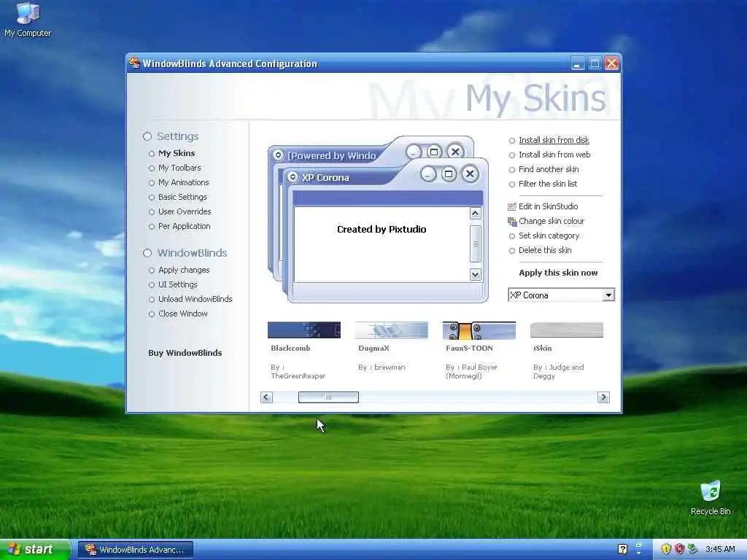Click the 3:45 AM taskbar clock

(720, 549)
